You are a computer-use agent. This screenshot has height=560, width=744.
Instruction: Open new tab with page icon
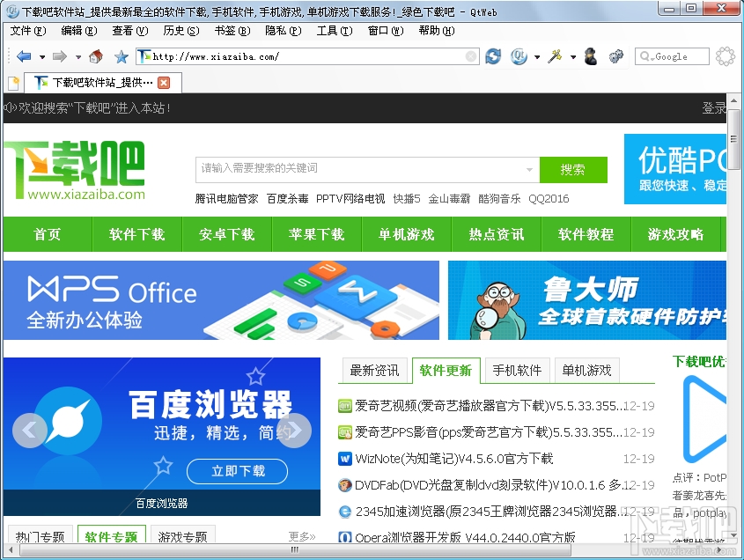14,83
